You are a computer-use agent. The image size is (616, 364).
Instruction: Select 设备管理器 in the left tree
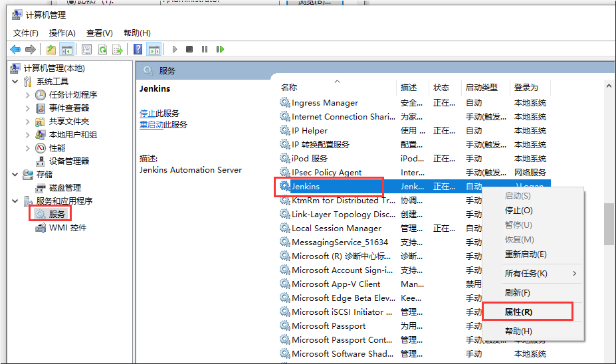coord(68,161)
